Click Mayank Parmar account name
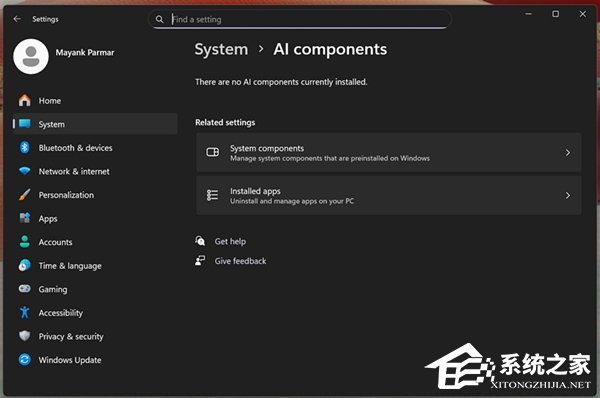 (85, 52)
